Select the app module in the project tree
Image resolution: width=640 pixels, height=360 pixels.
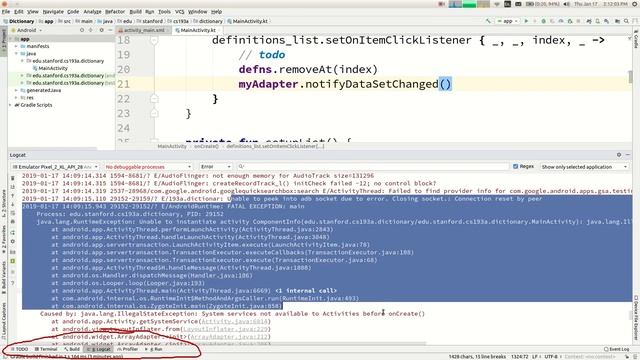click(x=24, y=39)
